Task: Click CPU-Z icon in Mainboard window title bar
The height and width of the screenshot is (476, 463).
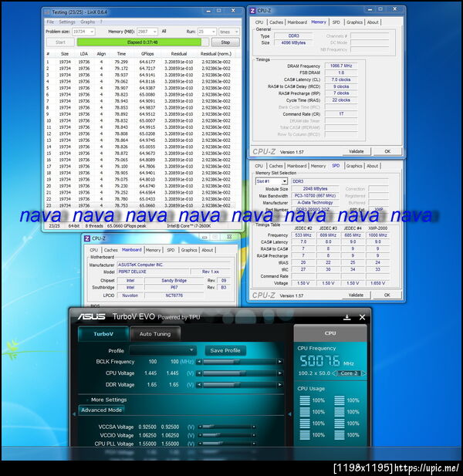Action: point(87,238)
